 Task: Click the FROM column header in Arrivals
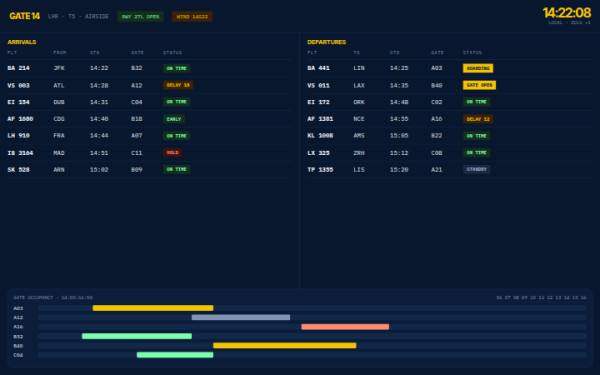coord(60,52)
